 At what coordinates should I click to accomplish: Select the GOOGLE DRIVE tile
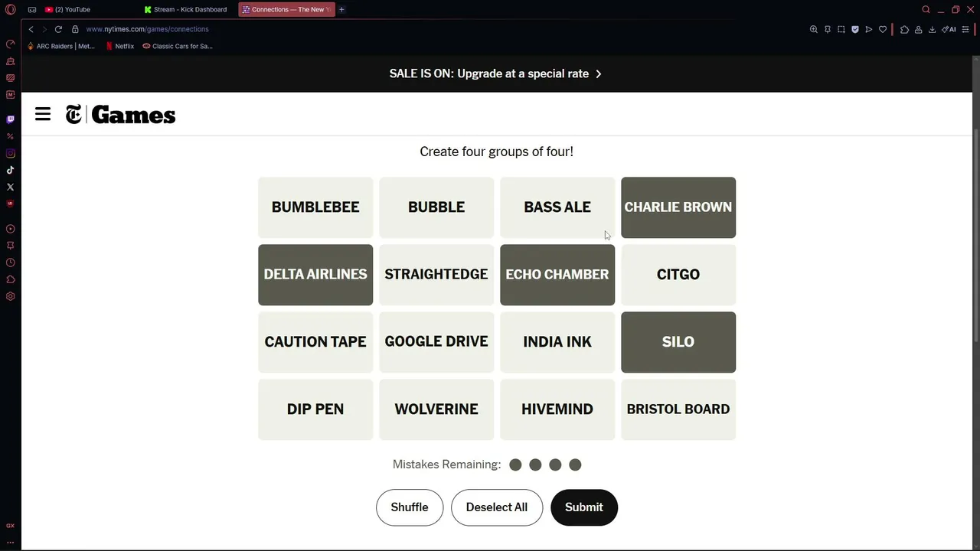(436, 342)
